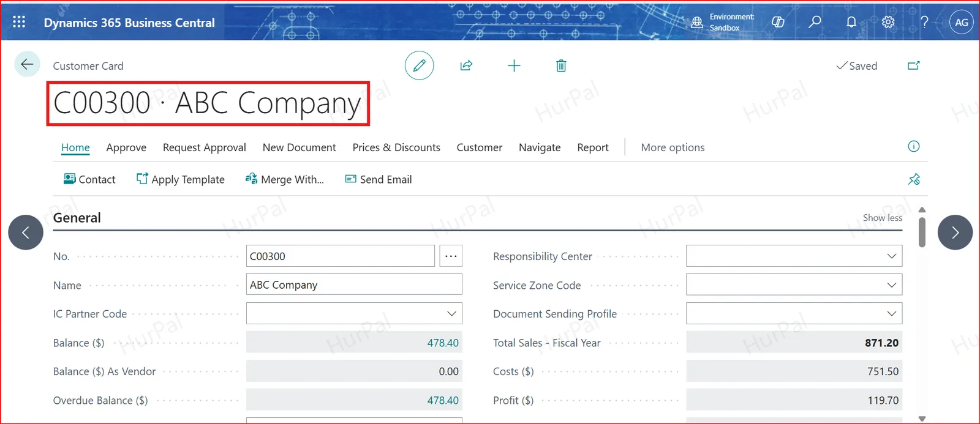
Task: Click the Profit value 119.70
Action: coord(883,400)
